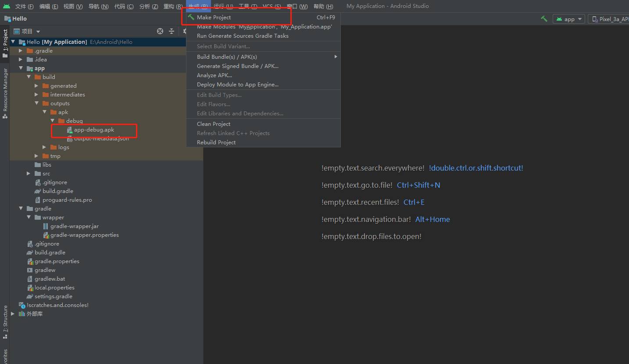
Task: Open the app run configuration dropdown
Action: (x=569, y=19)
